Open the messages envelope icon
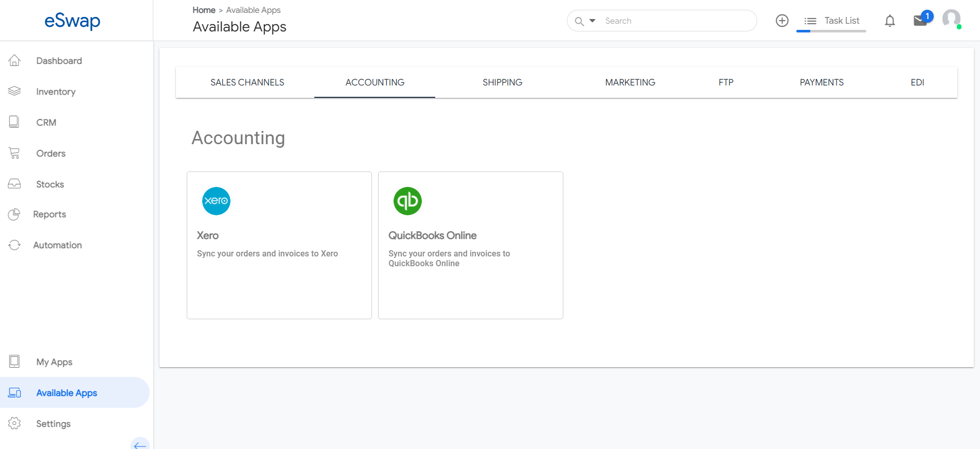This screenshot has width=980, height=449. (920, 21)
